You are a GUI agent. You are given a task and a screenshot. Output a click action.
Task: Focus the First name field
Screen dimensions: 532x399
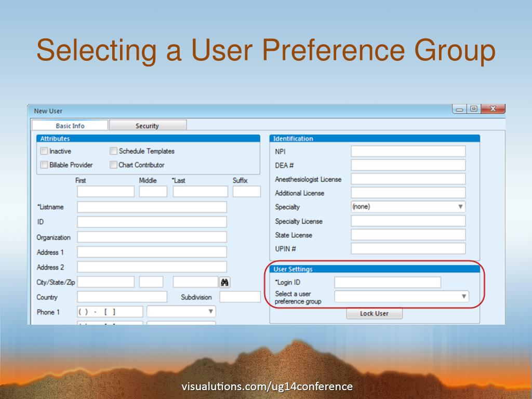[x=105, y=191]
